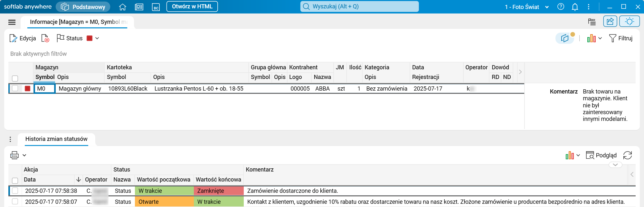Click the delete document icon next to Edycja
Screen dimensions: 644x207
[x=45, y=38]
